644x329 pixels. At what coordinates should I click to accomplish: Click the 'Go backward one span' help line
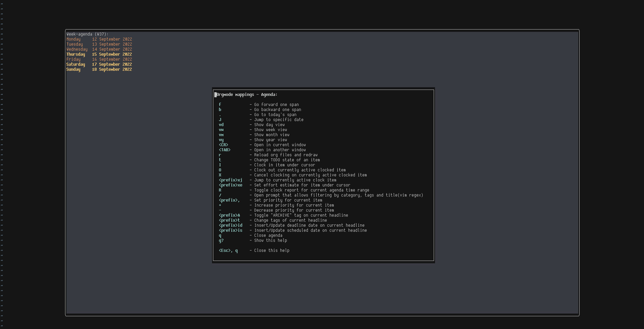click(x=260, y=110)
